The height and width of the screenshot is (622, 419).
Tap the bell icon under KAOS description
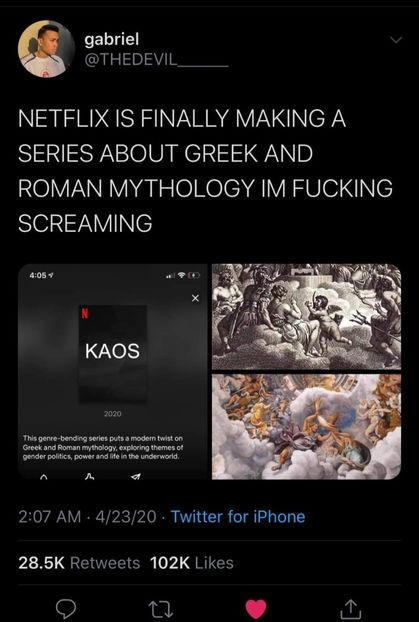[x=42, y=476]
